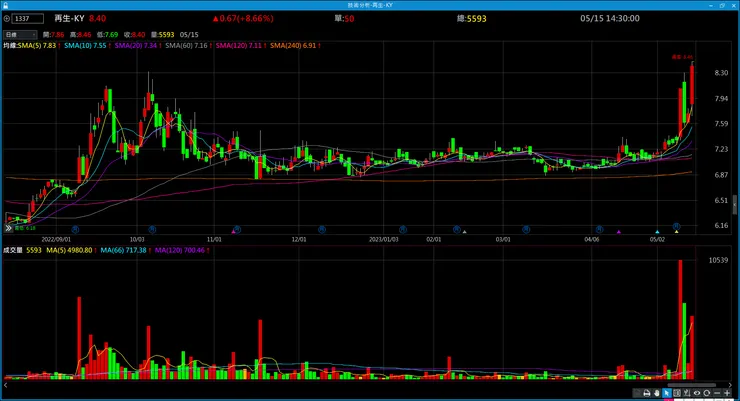
Task: Click the MA(66) 717.38 volume label
Action: click(x=124, y=251)
